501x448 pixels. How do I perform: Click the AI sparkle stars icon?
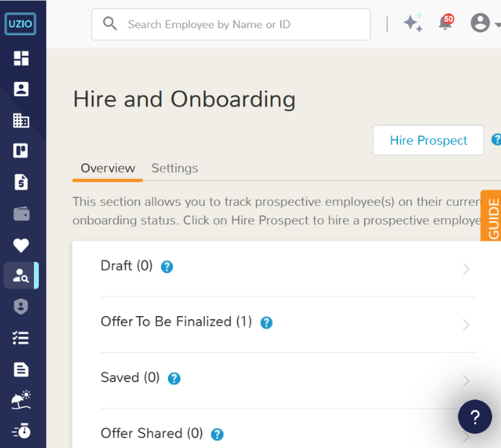pos(413,23)
